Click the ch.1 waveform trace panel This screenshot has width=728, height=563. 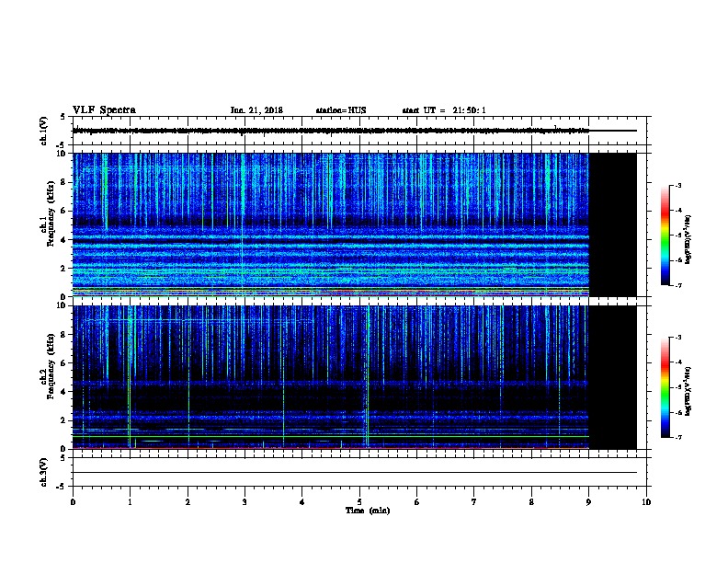(x=359, y=131)
